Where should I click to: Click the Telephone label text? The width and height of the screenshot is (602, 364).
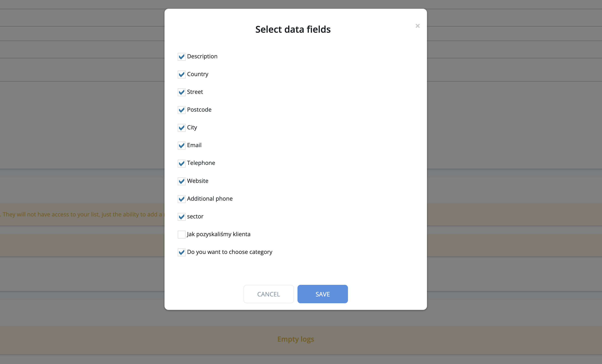point(201,163)
